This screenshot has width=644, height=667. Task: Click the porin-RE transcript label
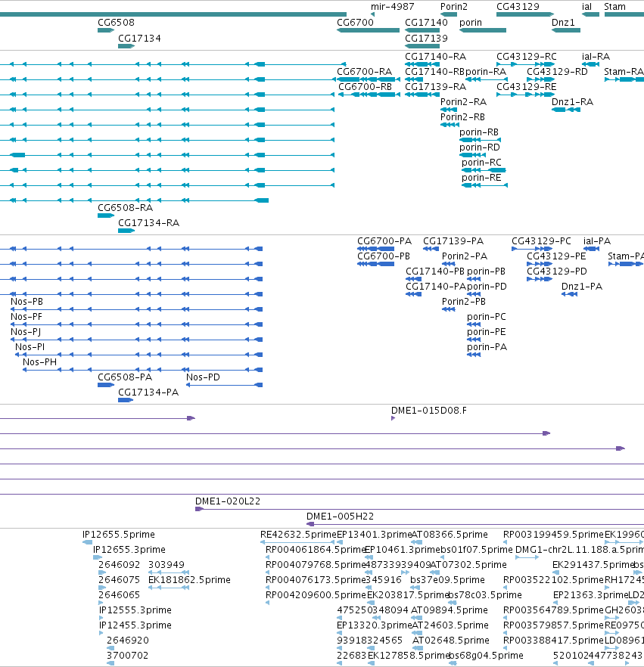[x=481, y=178]
